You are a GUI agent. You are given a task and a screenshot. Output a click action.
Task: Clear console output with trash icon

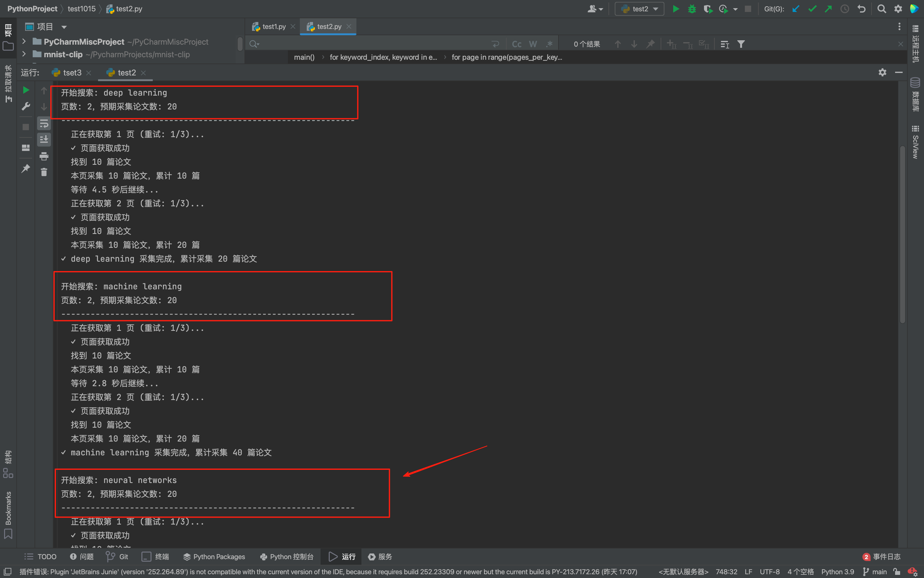tap(44, 172)
